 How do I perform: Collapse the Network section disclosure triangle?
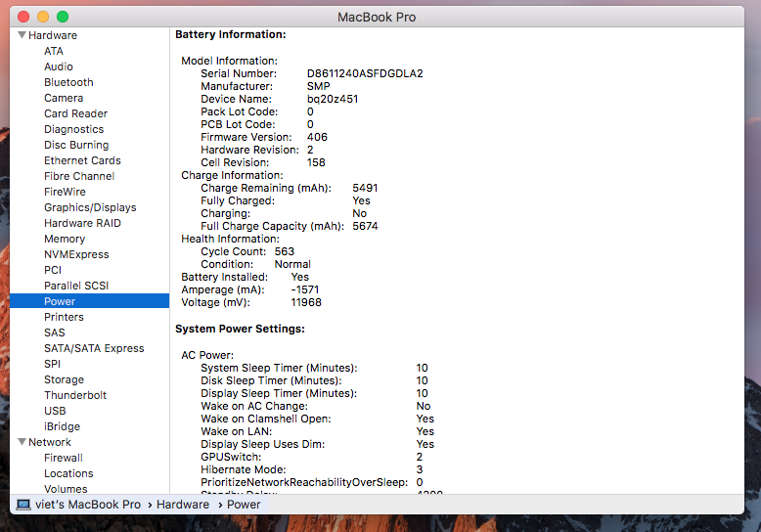coord(22,442)
